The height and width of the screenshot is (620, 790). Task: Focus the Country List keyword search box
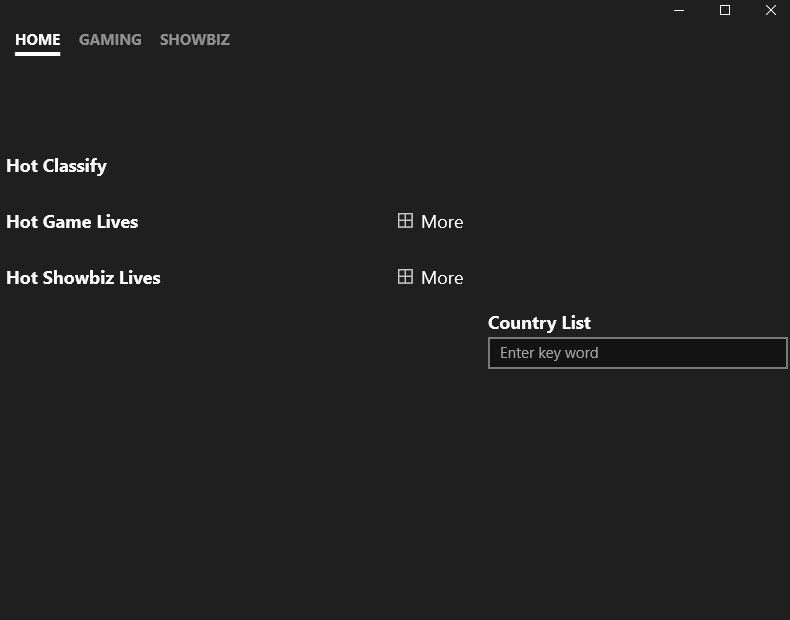pyautogui.click(x=637, y=353)
